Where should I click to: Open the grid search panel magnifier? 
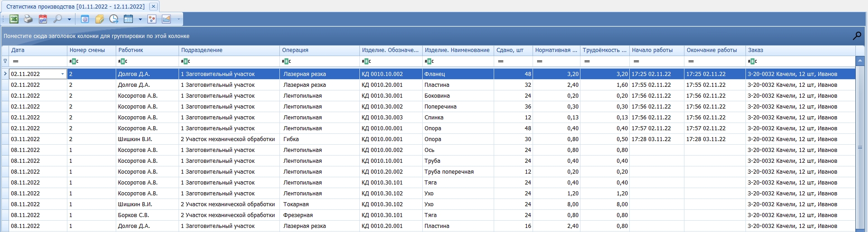[857, 36]
